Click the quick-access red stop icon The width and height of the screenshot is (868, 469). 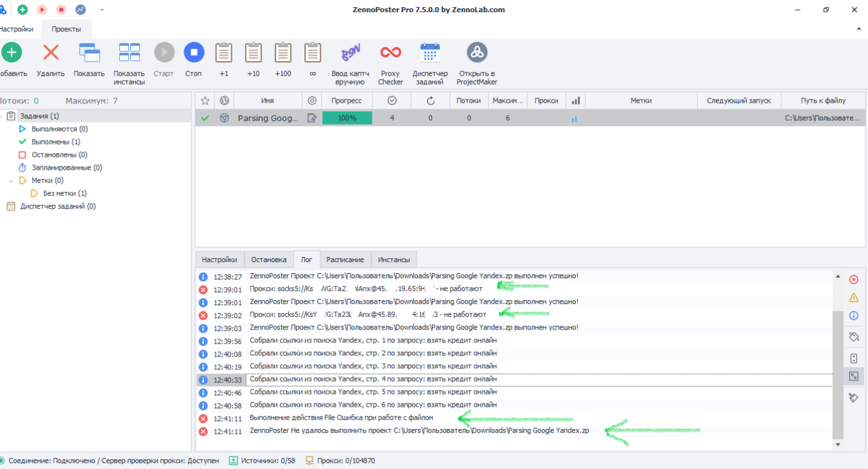tap(61, 10)
